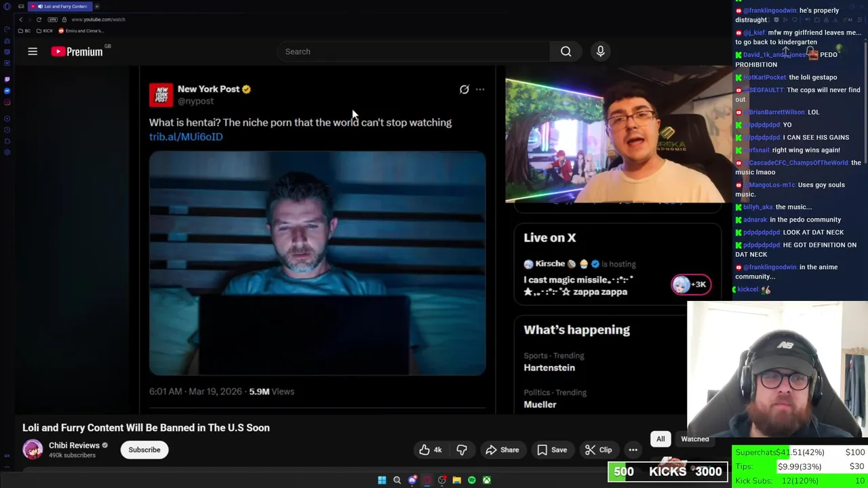Click the tweet's laptop man image
Image resolution: width=868 pixels, height=488 pixels.
click(317, 263)
